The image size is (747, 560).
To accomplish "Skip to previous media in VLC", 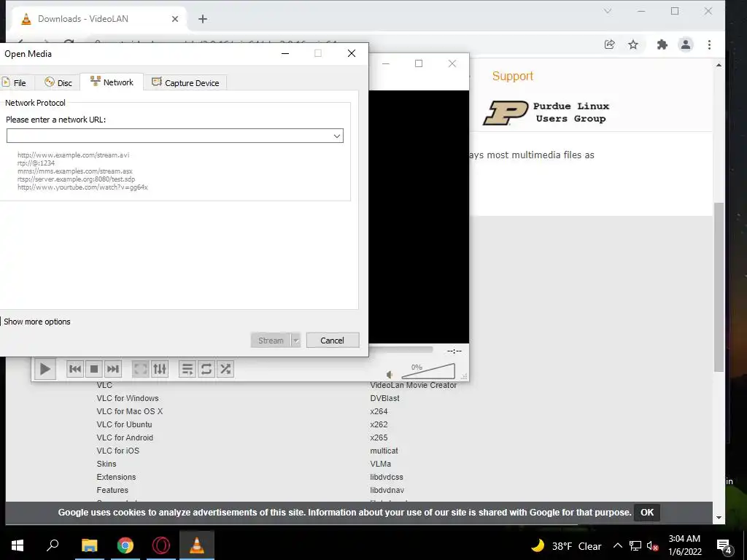I will pos(75,369).
